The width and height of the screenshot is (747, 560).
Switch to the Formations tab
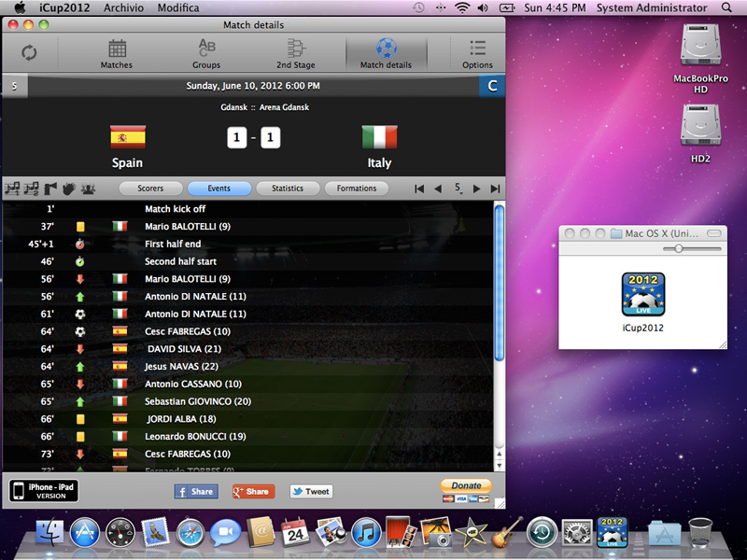click(357, 189)
